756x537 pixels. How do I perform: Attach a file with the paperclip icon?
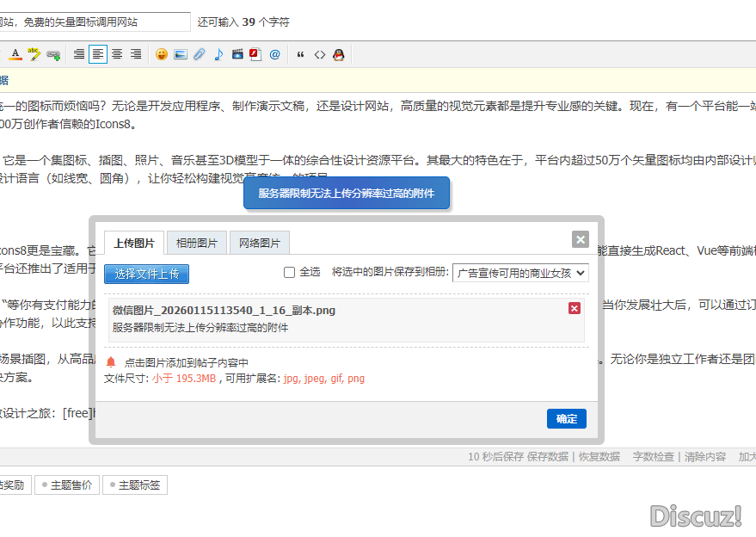coord(199,53)
